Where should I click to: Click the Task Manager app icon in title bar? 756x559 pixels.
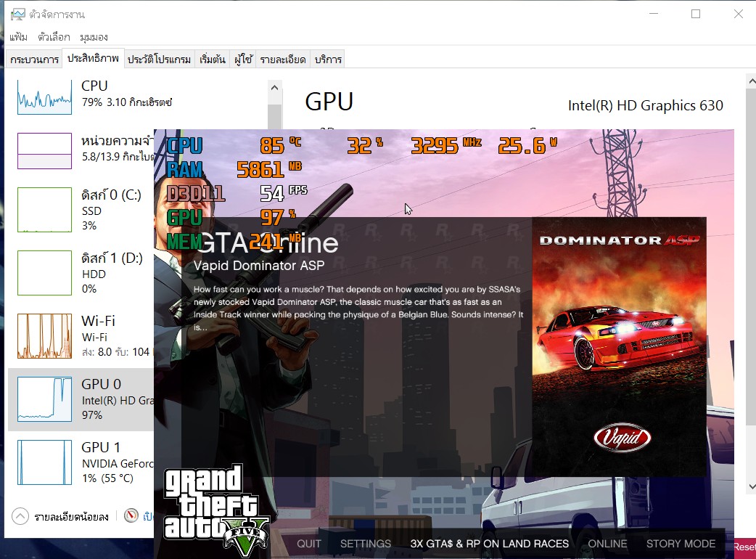(x=18, y=15)
